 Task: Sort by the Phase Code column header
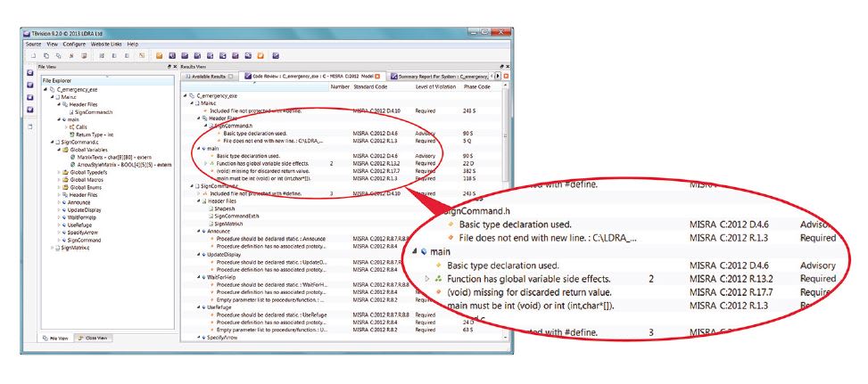[476, 86]
